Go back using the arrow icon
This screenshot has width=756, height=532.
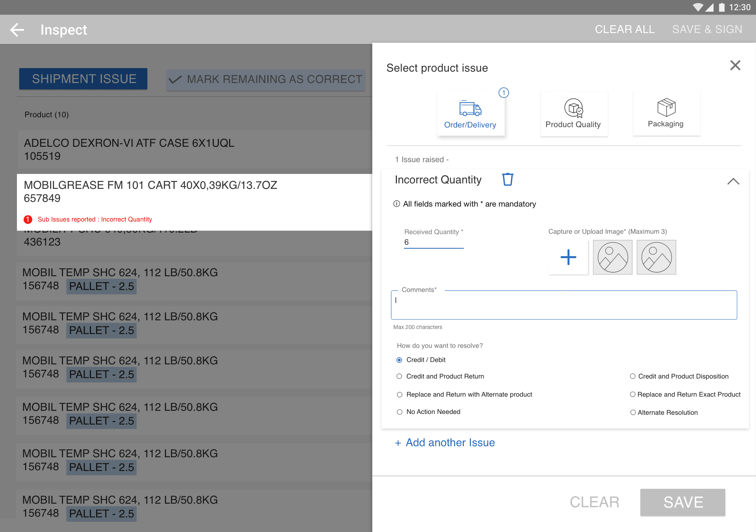pos(17,30)
